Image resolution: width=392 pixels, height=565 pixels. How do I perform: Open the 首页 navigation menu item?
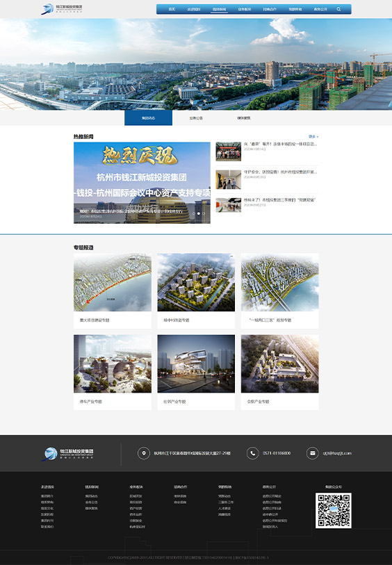pyautogui.click(x=172, y=9)
